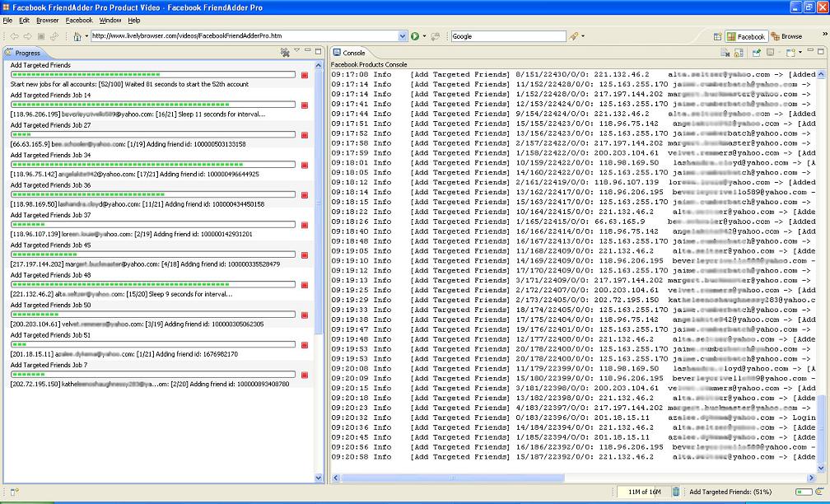The height and width of the screenshot is (504, 830).
Task: Click the search brush icon next to Google field
Action: (573, 36)
